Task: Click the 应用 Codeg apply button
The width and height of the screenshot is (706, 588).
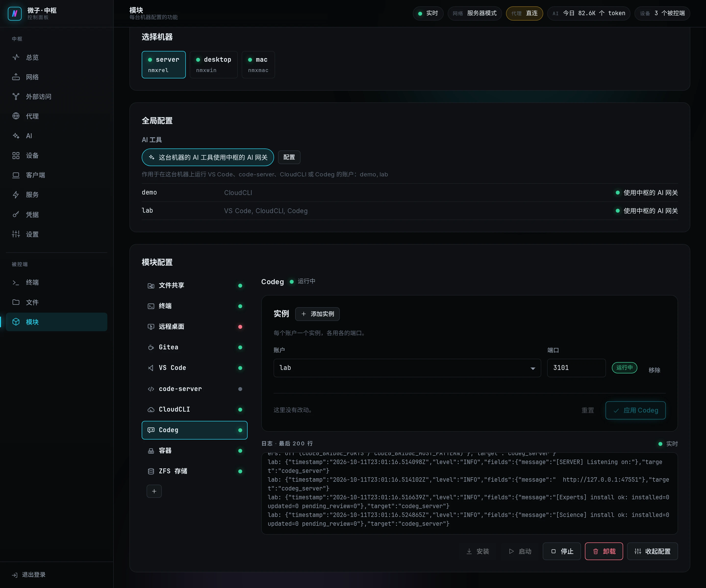Action: point(635,410)
